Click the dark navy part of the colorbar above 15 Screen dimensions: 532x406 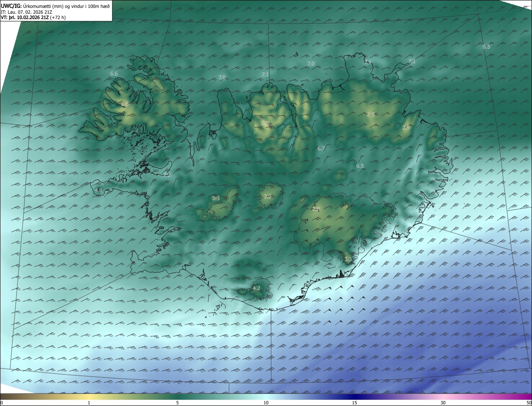click(355, 396)
